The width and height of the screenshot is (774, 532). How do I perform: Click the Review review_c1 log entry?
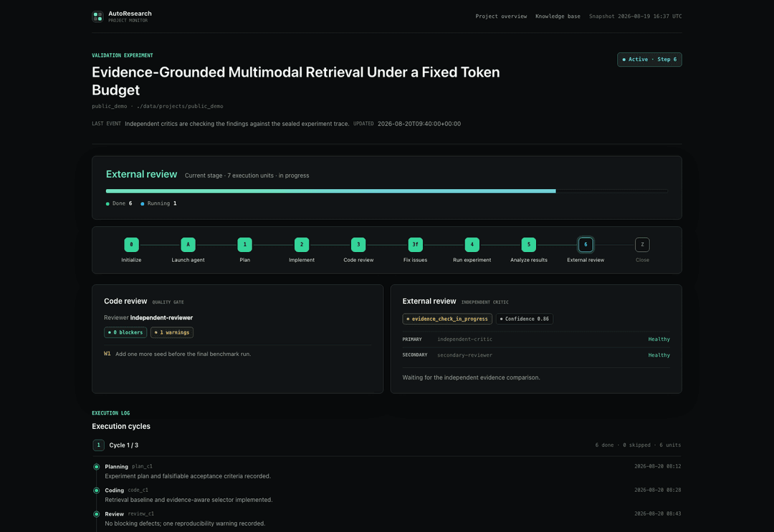(x=386, y=518)
